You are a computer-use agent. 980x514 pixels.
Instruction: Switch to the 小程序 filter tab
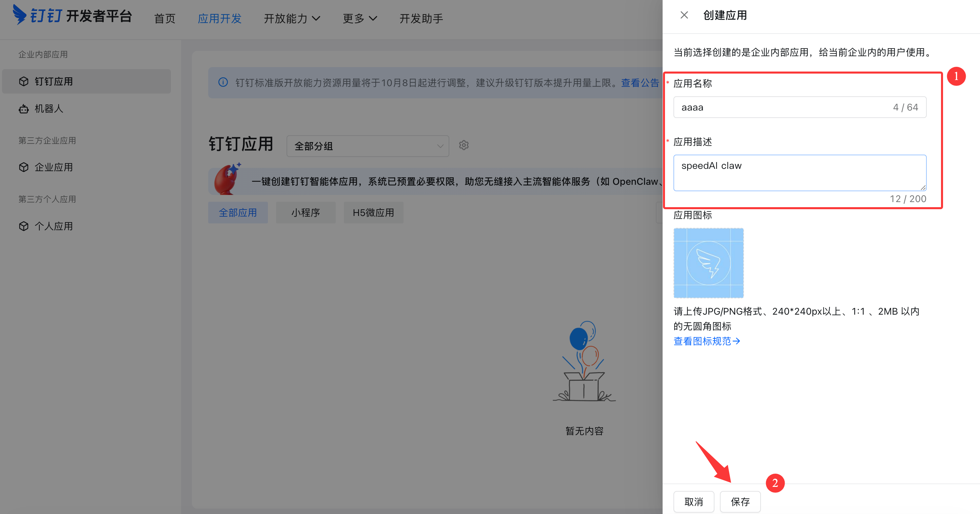tap(306, 213)
